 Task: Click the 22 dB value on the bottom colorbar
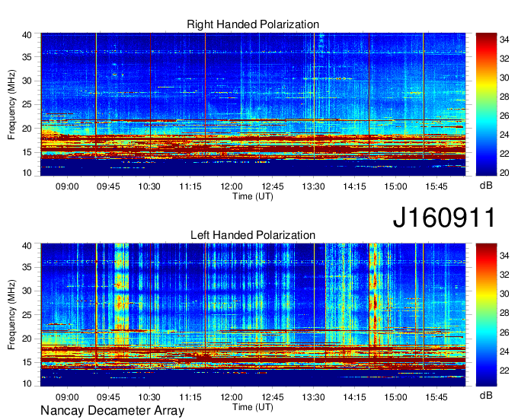[x=504, y=371]
